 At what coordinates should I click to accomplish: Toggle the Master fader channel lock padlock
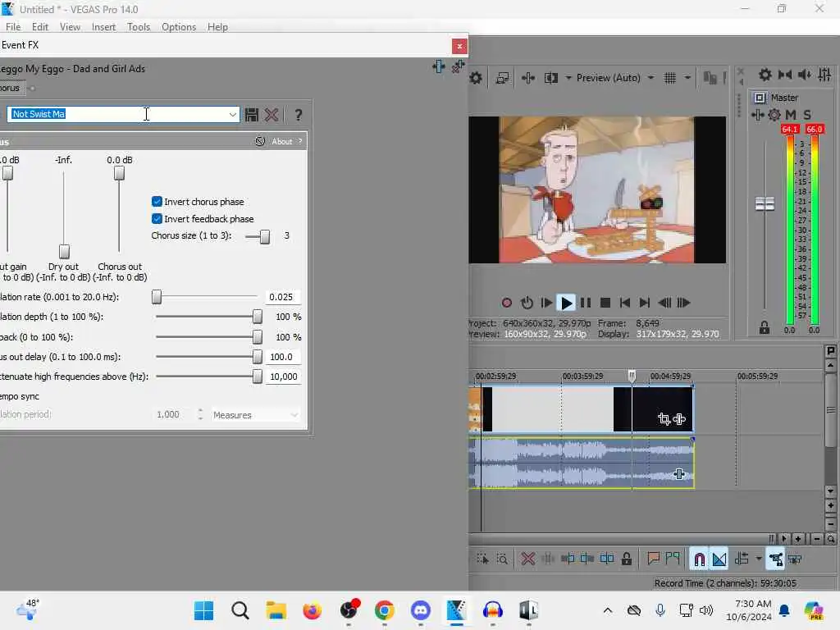click(x=765, y=327)
